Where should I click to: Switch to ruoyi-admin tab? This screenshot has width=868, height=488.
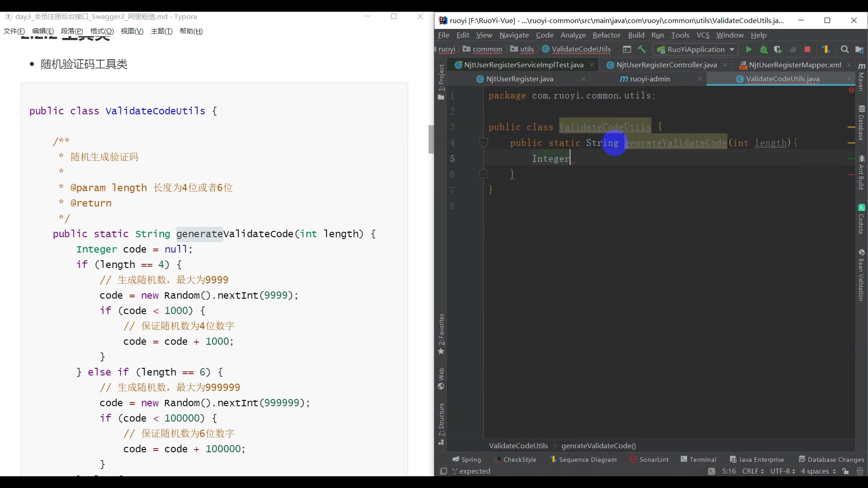[650, 79]
